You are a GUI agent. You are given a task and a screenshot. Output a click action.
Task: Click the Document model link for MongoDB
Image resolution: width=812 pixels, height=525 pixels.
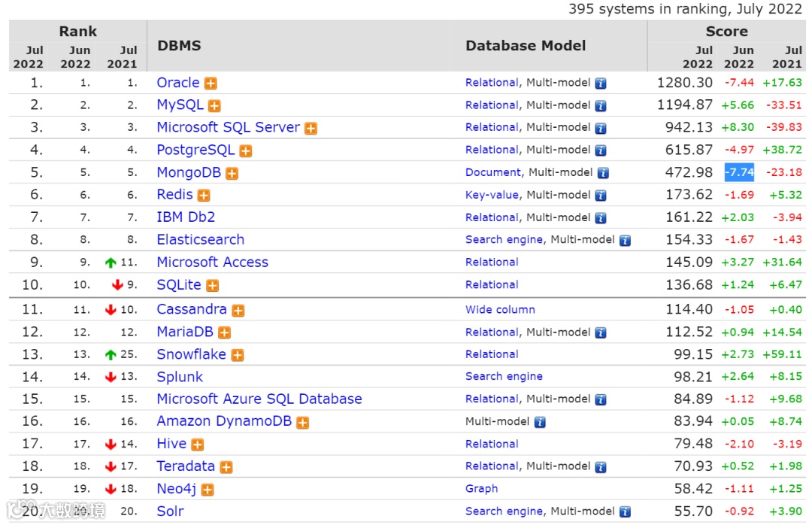coord(492,172)
